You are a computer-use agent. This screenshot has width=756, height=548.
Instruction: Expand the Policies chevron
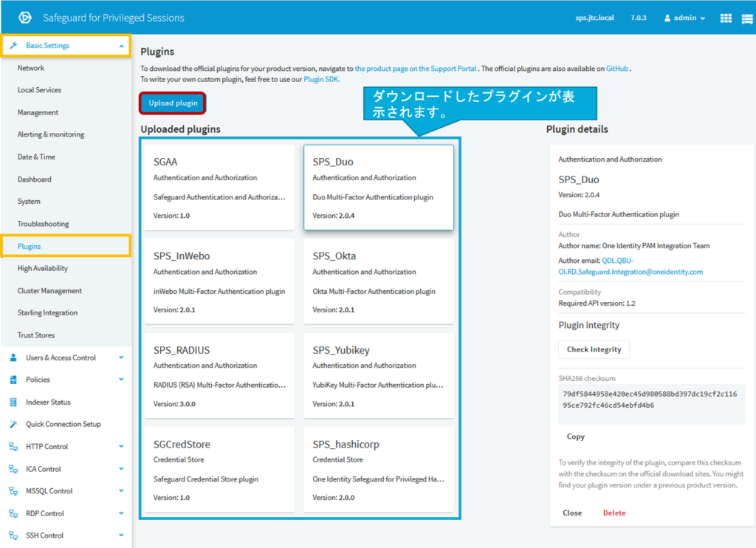pyautogui.click(x=122, y=380)
